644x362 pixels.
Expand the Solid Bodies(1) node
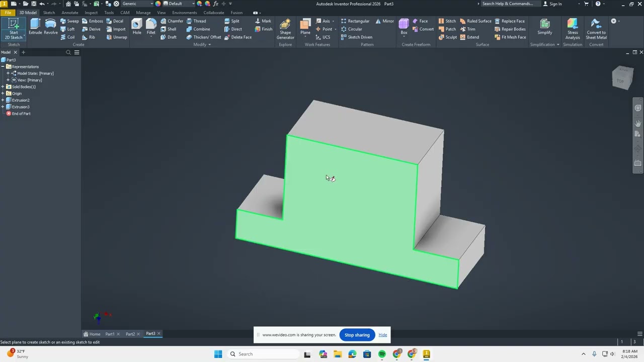tap(3, 86)
